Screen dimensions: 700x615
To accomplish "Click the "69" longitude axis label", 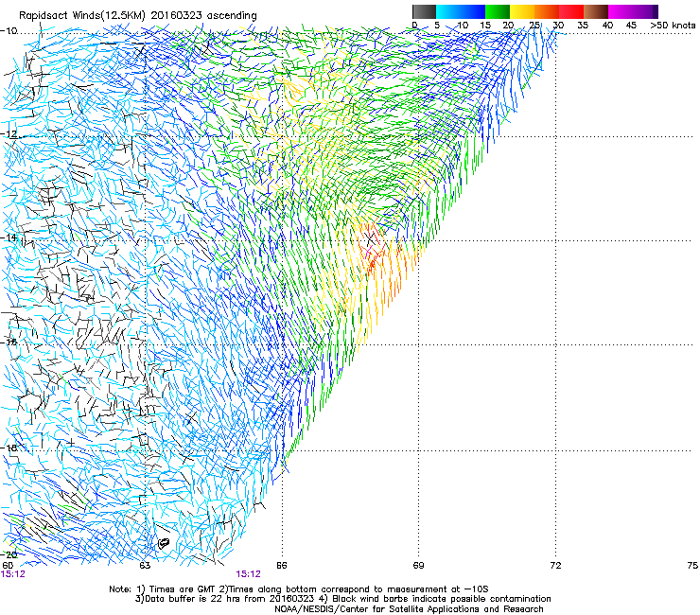I will point(418,566).
